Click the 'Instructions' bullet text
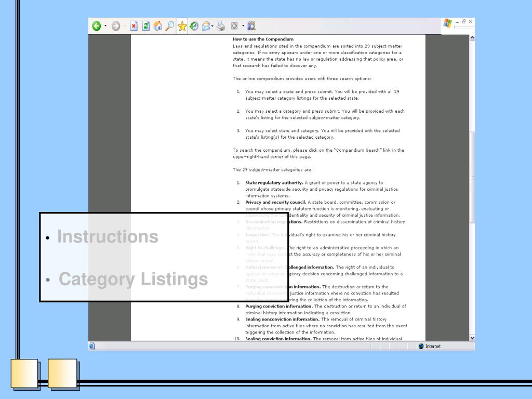Screen dimensions: 532x399 (108, 236)
